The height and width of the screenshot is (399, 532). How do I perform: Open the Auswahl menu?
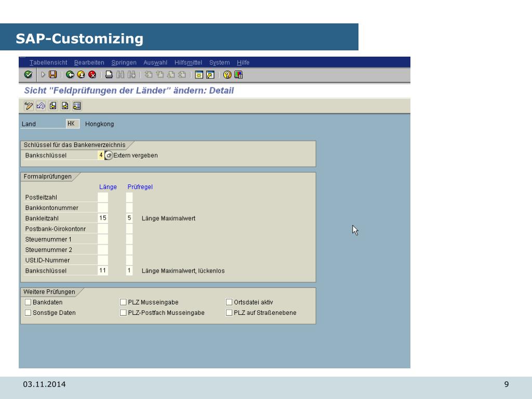point(155,62)
